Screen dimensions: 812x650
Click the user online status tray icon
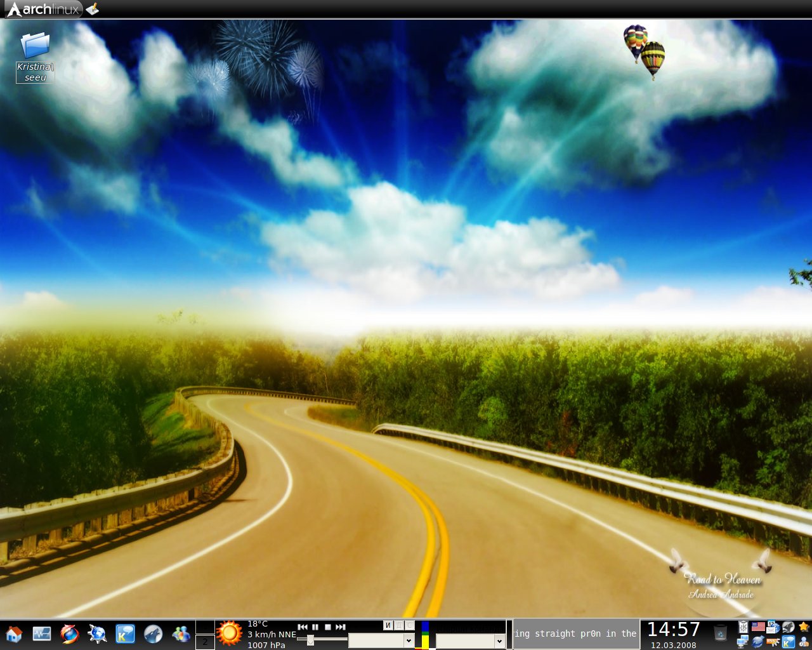804,642
